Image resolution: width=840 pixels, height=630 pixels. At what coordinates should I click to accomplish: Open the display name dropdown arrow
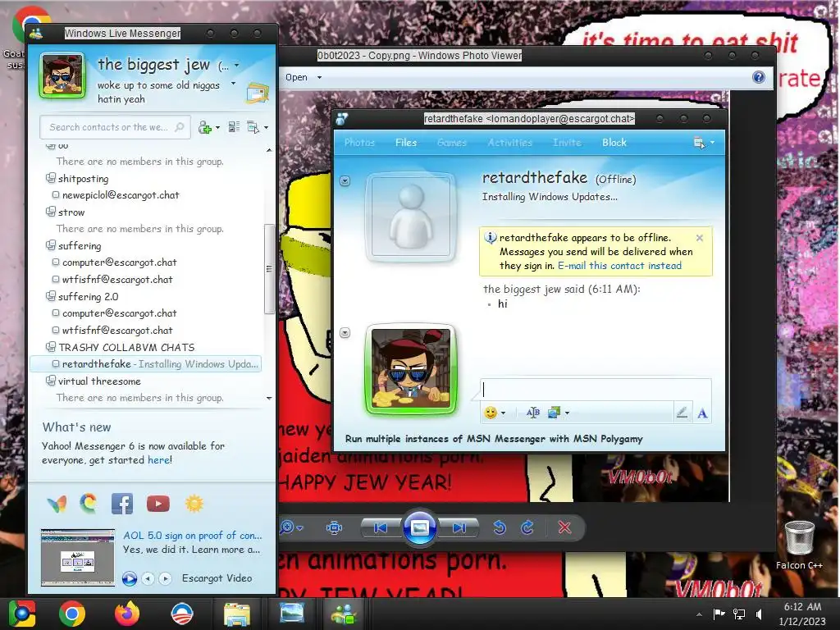tap(237, 66)
